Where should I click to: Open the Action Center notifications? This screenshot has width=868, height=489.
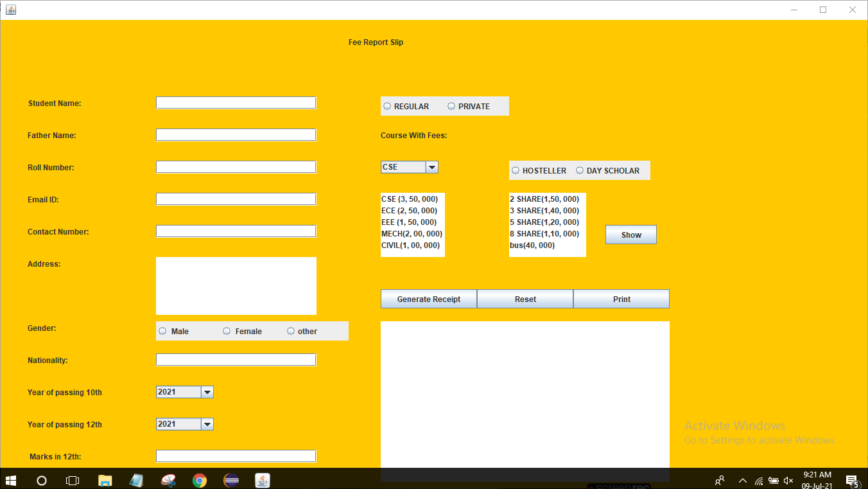pyautogui.click(x=852, y=480)
